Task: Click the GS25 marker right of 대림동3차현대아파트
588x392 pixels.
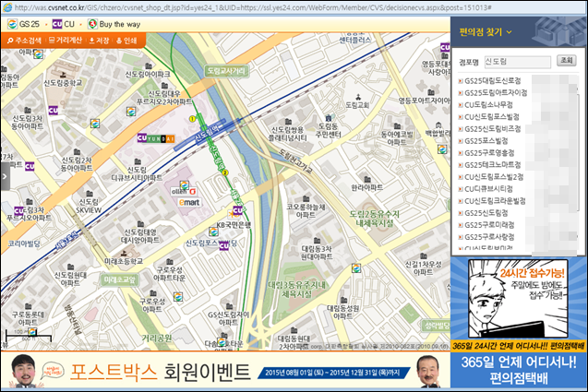Action: [356, 268]
